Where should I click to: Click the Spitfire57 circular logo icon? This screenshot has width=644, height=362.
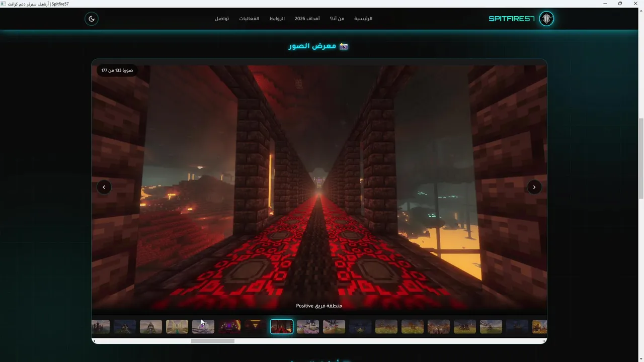(x=546, y=19)
